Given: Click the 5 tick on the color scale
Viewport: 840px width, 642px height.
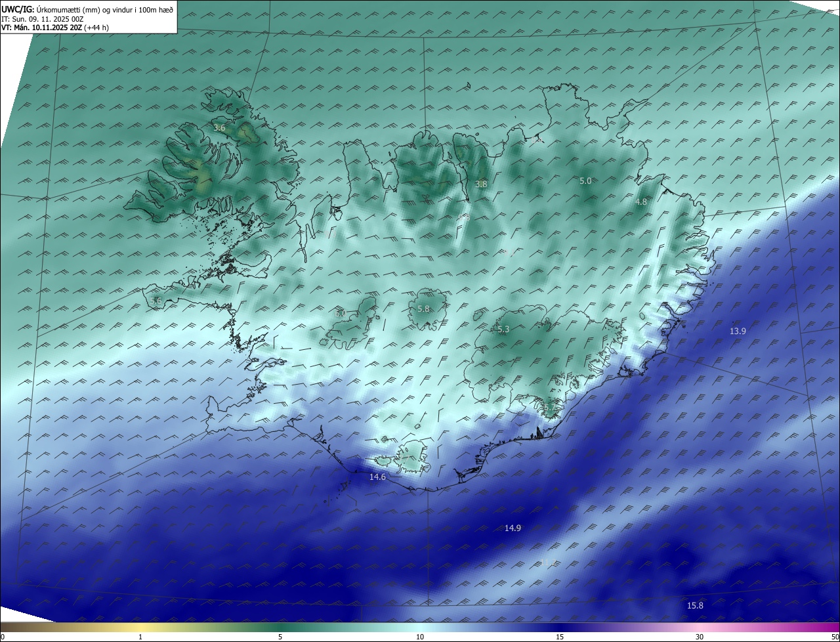Looking at the screenshot, I should point(280,637).
